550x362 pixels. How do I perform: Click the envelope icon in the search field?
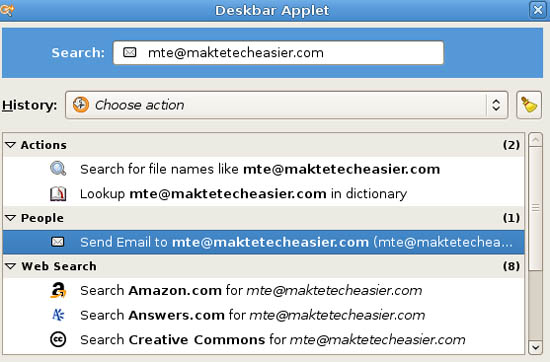[x=129, y=53]
